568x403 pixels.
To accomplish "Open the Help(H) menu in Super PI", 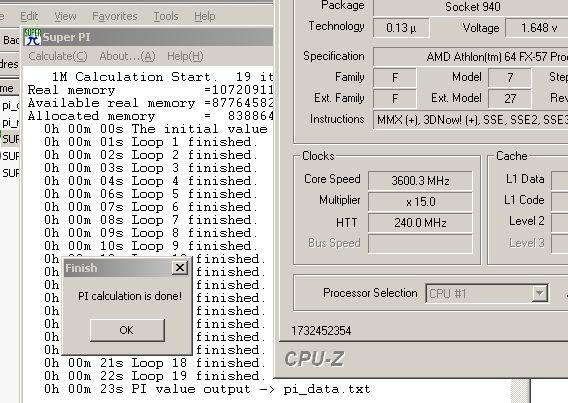I will 185,56.
